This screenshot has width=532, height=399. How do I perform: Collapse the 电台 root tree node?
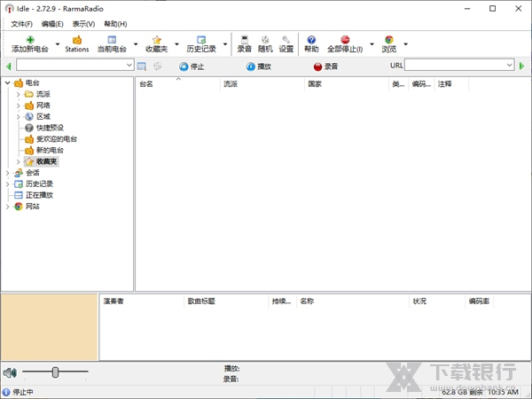pyautogui.click(x=8, y=82)
